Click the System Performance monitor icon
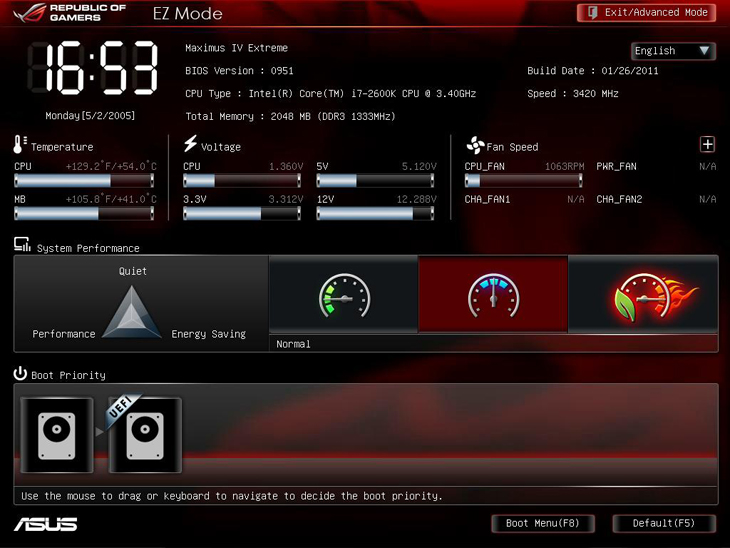Viewport: 730px width, 548px height. [22, 246]
